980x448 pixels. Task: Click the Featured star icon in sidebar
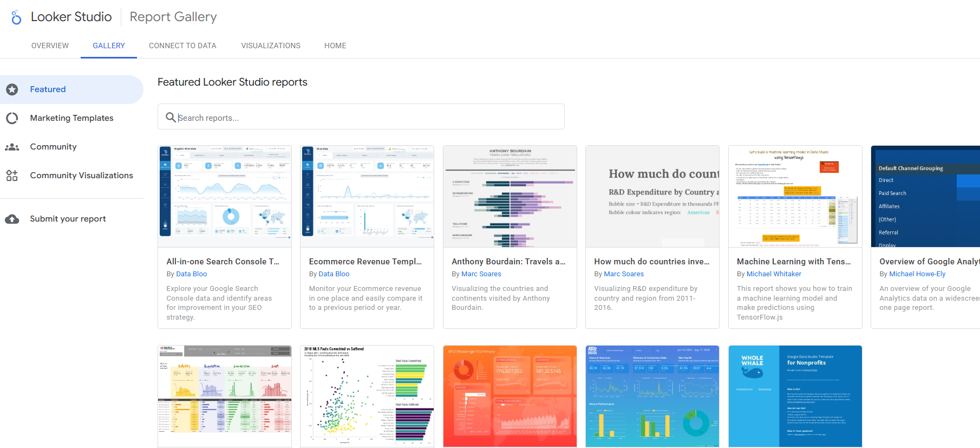pyautogui.click(x=12, y=89)
